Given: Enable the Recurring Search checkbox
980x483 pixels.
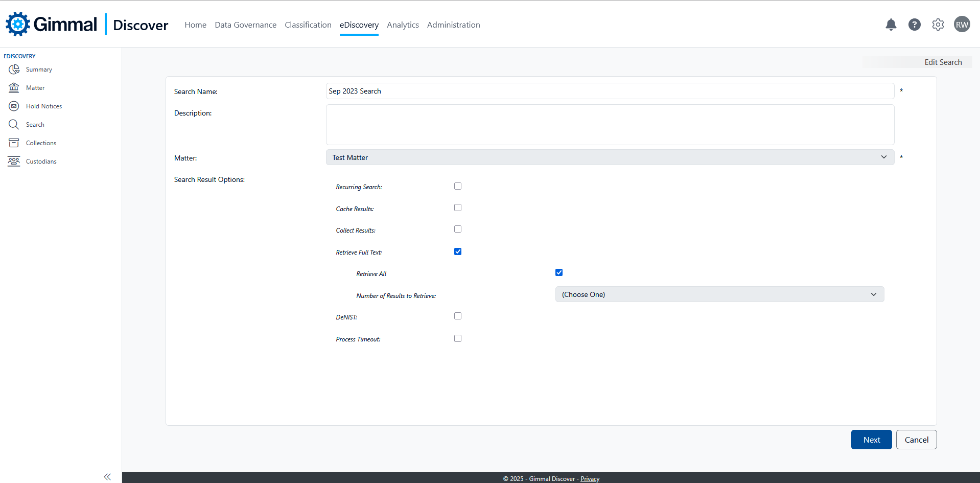Looking at the screenshot, I should (x=458, y=186).
